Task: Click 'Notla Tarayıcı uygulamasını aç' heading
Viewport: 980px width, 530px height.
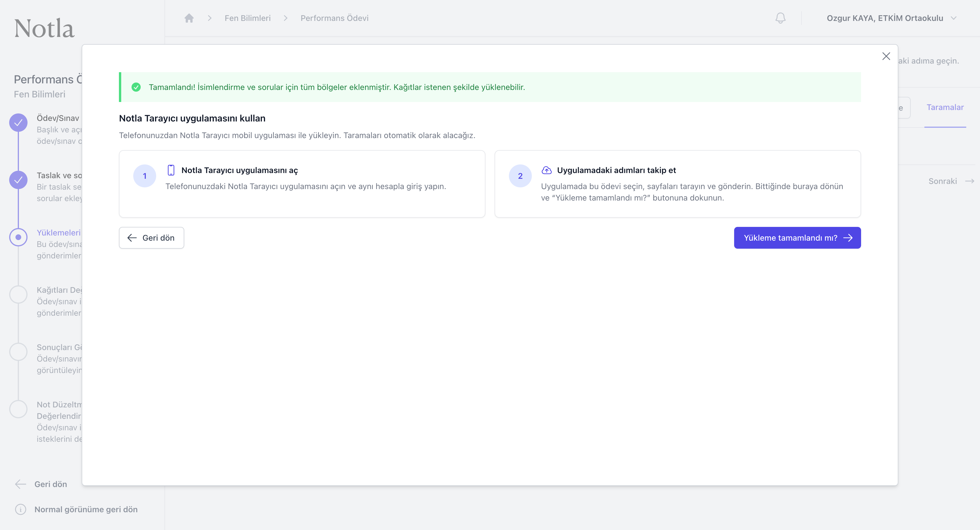Action: click(x=240, y=170)
